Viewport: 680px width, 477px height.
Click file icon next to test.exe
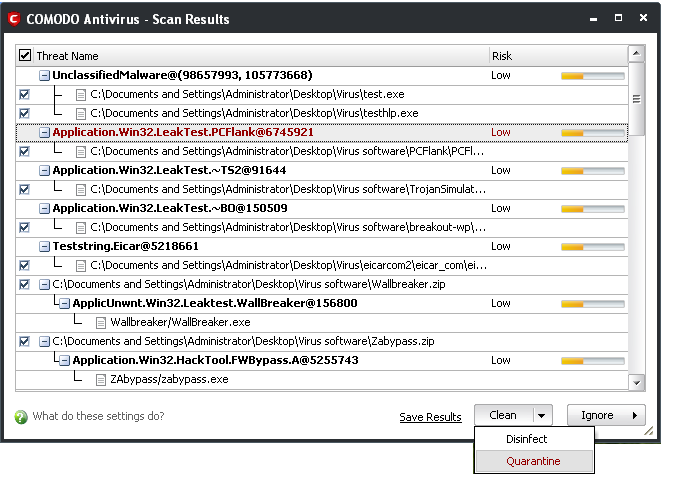click(x=80, y=95)
